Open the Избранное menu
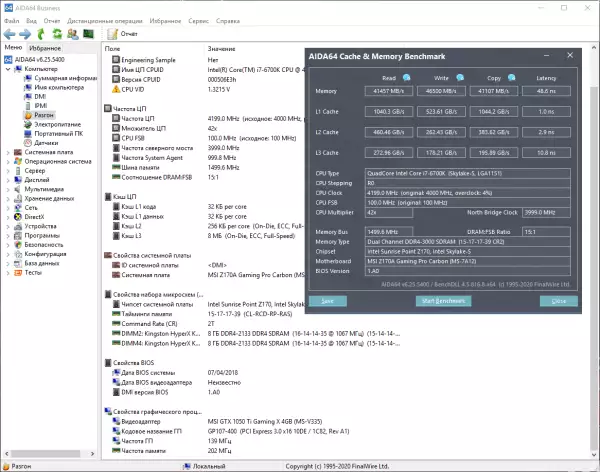Image resolution: width=600 pixels, height=472 pixels. click(165, 21)
